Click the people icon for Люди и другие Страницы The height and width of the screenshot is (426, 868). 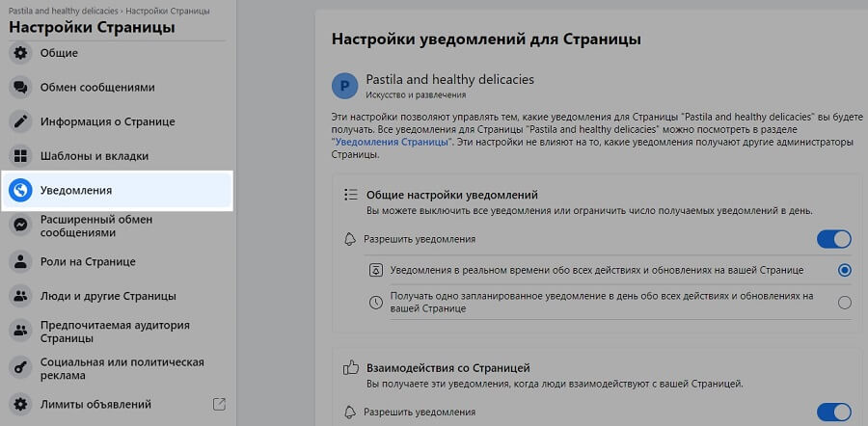coord(20,296)
